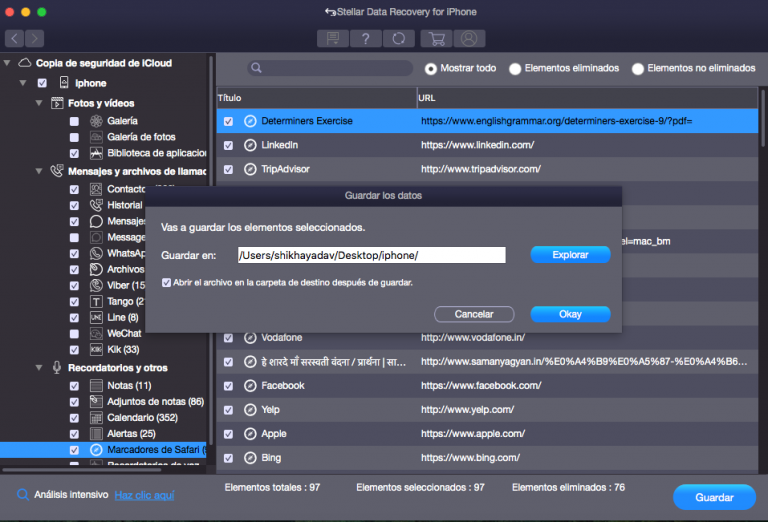
Task: Click the Explorar button
Action: [x=570, y=255]
